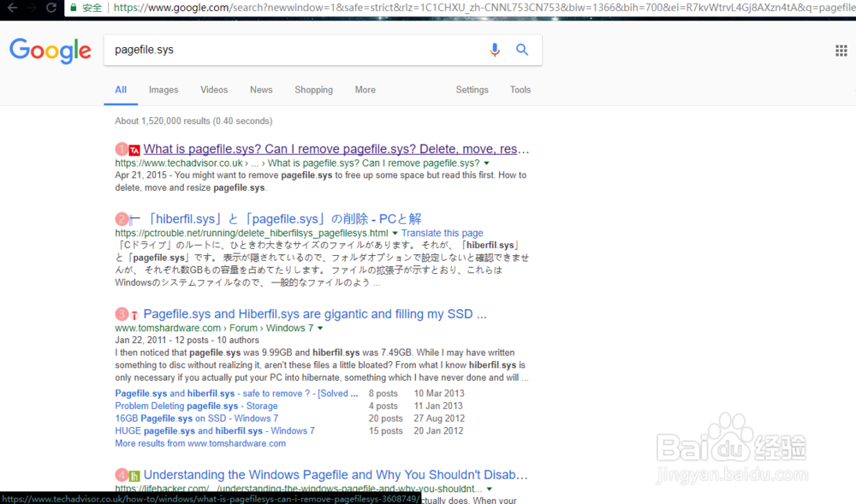The image size is (856, 504).
Task: Click the Lifehacker favicon beside fourth result
Action: coord(134,476)
